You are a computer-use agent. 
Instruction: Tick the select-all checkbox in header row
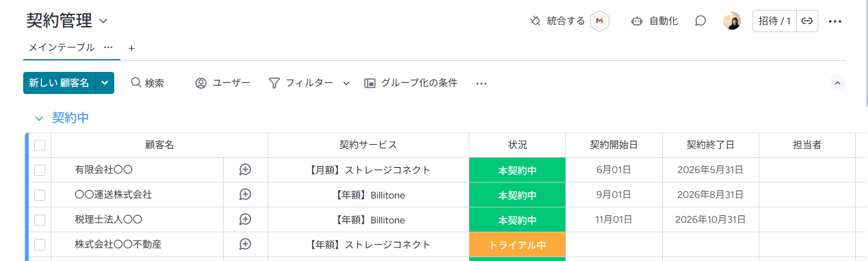[40, 145]
